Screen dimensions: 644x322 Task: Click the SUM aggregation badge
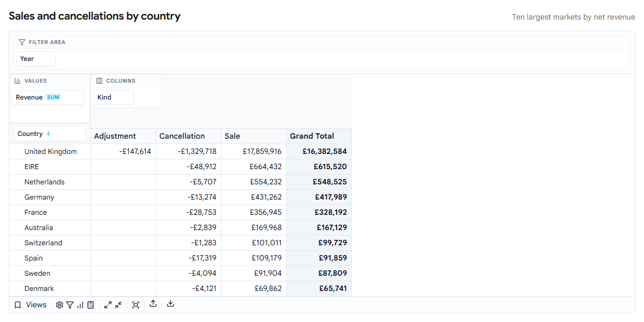pos(53,97)
